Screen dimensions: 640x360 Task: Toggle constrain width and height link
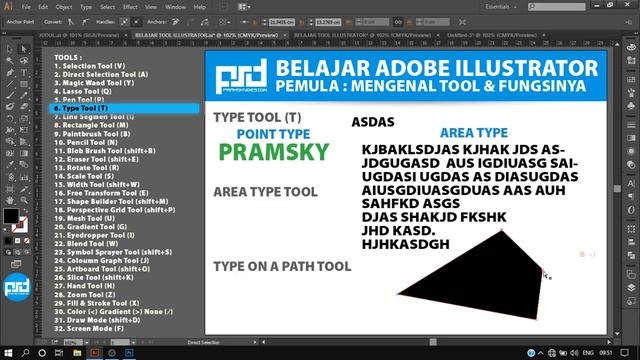pos(398,22)
